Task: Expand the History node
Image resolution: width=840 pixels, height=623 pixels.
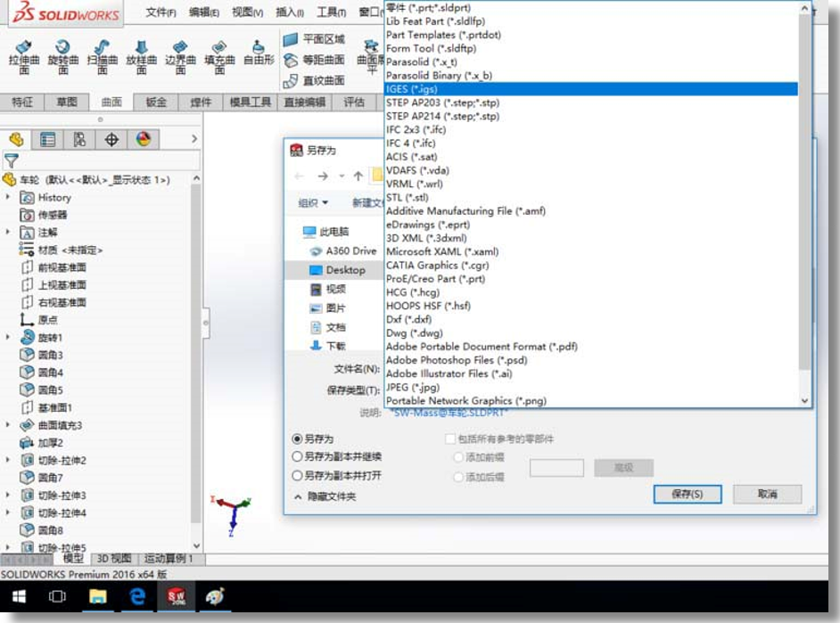Action: [8, 198]
